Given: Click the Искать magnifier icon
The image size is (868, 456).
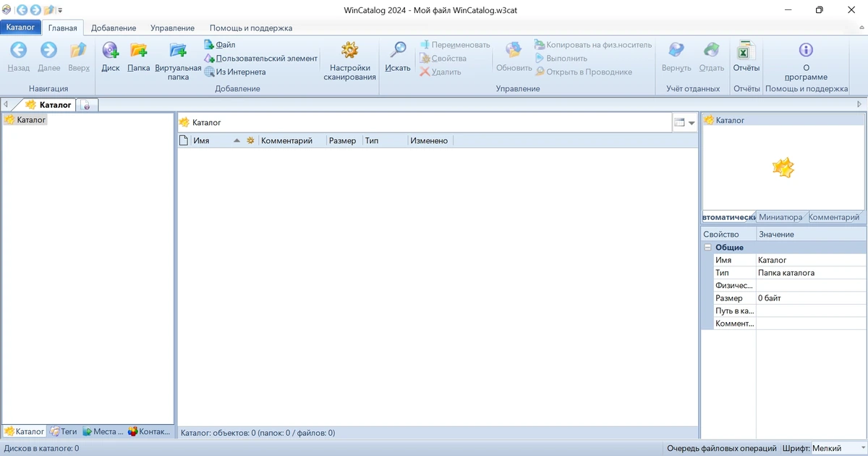Looking at the screenshot, I should pos(398,50).
